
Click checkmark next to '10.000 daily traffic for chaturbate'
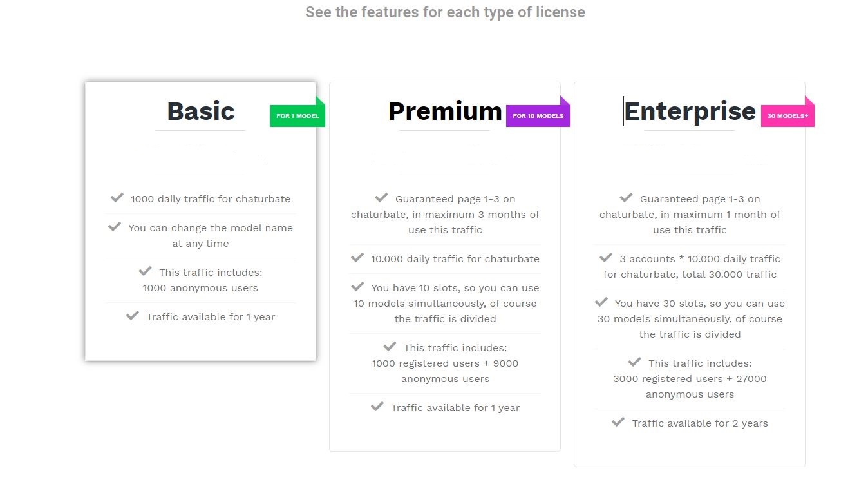(357, 258)
